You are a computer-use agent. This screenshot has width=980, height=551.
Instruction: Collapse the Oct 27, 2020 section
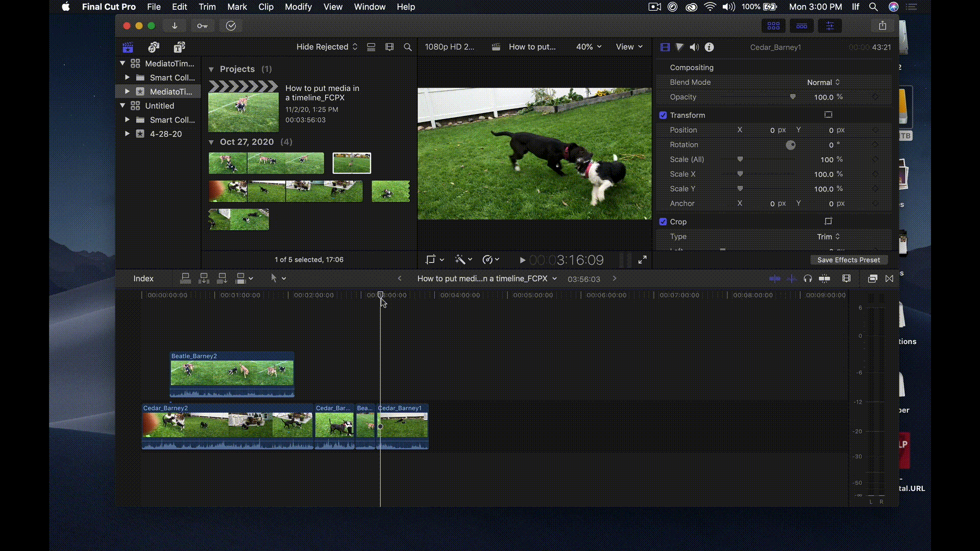[211, 142]
